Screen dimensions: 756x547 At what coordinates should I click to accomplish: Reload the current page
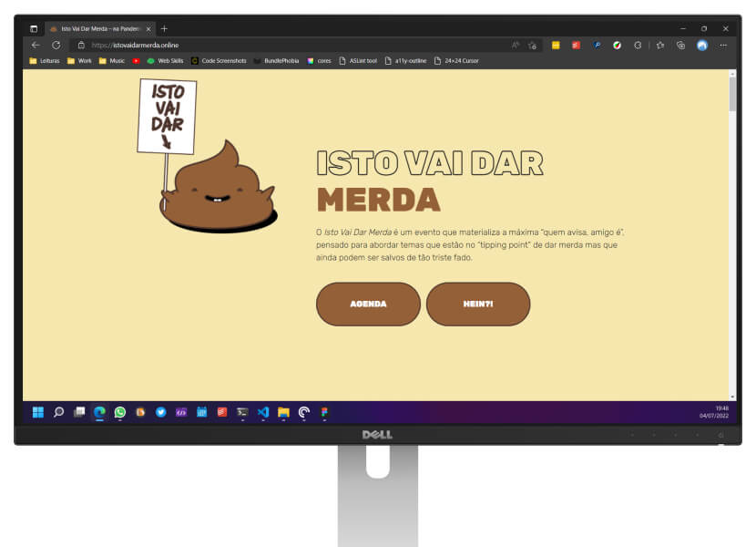[x=56, y=44]
